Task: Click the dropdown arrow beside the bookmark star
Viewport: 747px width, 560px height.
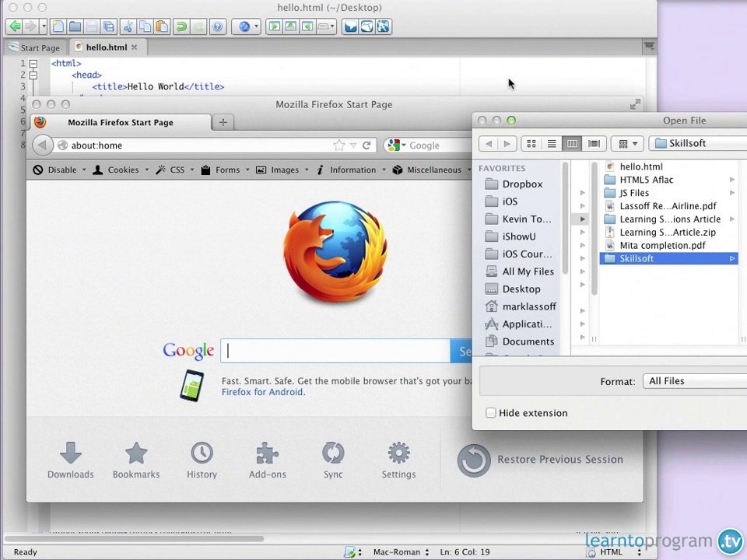Action: 353,145
